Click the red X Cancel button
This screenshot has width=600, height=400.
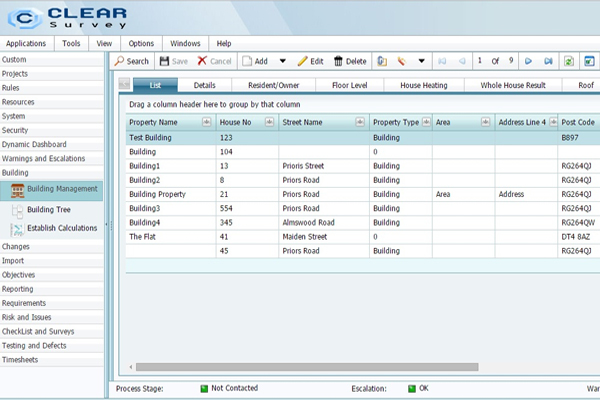pos(214,61)
